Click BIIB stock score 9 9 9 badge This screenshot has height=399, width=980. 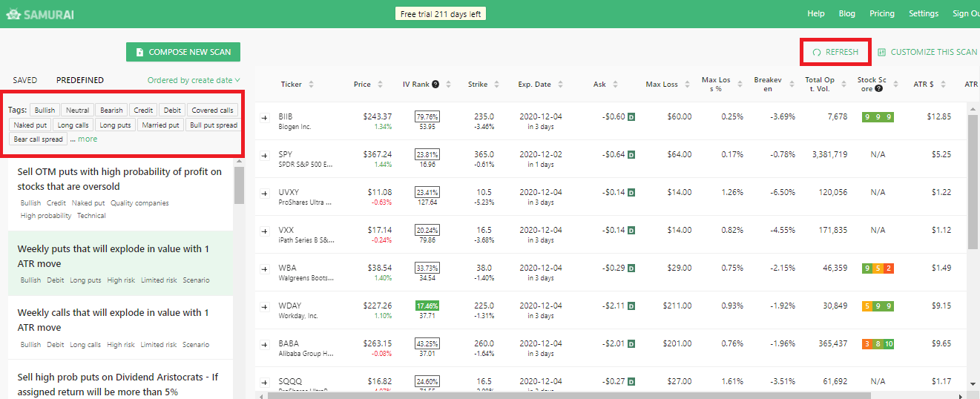[x=878, y=117]
